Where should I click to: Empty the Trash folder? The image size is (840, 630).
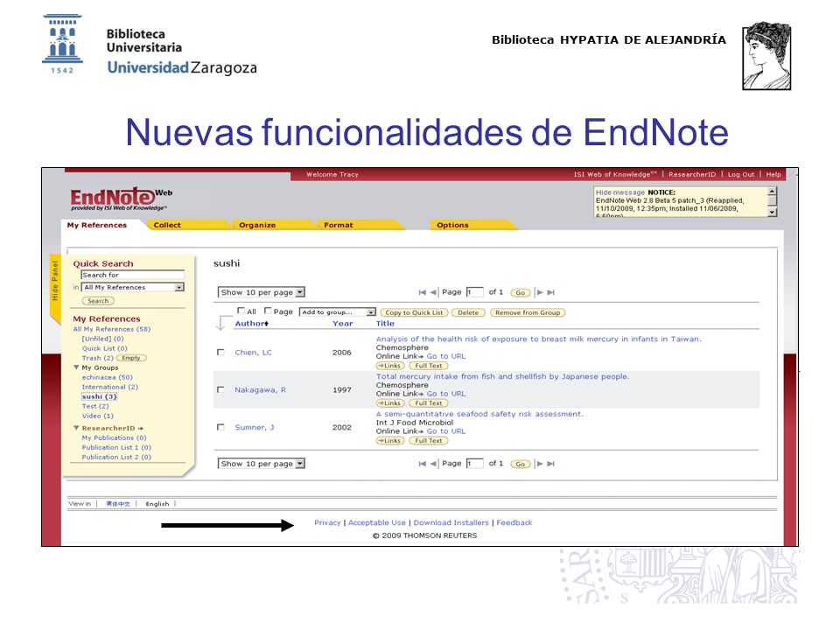pyautogui.click(x=131, y=359)
